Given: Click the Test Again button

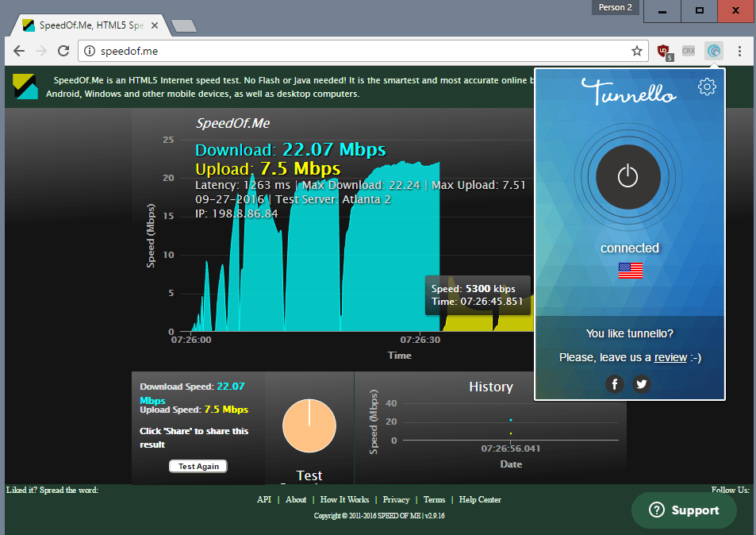Looking at the screenshot, I should tap(198, 466).
